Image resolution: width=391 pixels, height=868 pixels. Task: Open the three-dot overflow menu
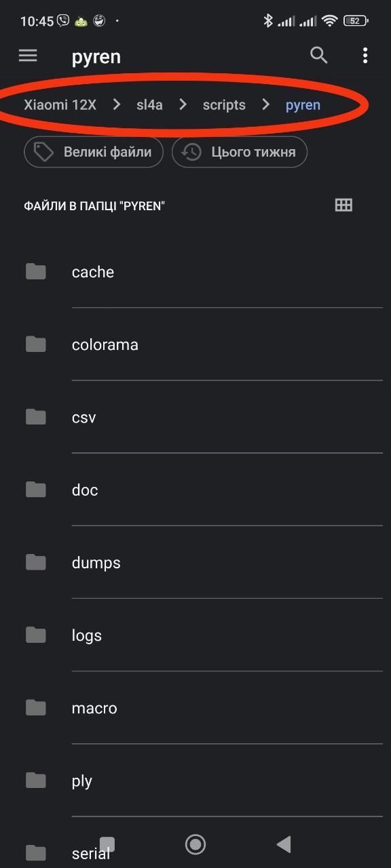pos(365,56)
